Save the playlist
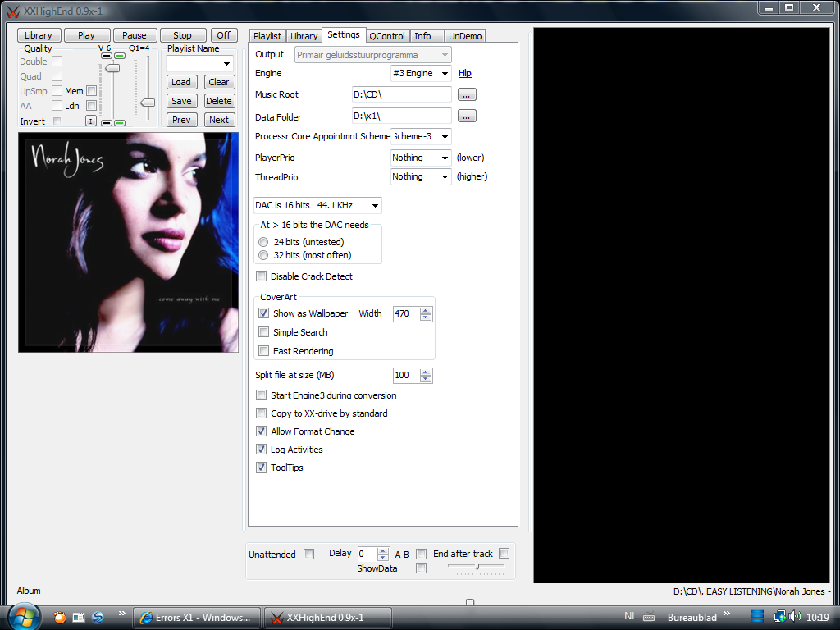 (x=181, y=101)
